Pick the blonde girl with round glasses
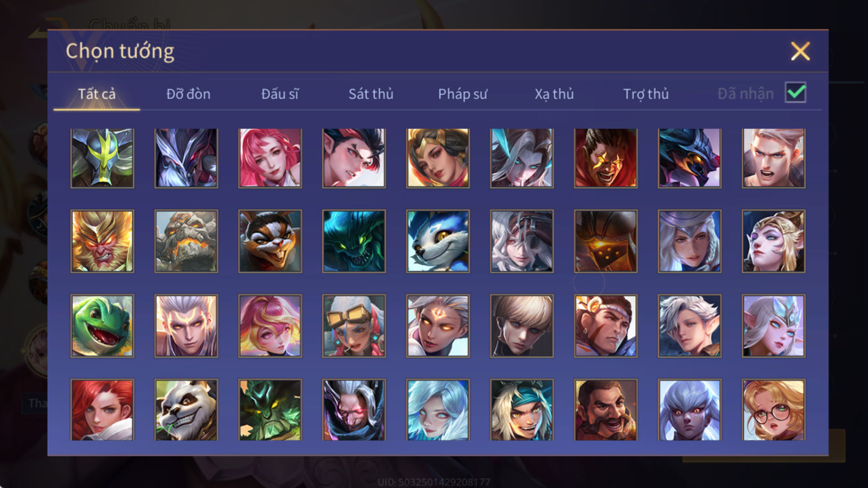 [774, 410]
